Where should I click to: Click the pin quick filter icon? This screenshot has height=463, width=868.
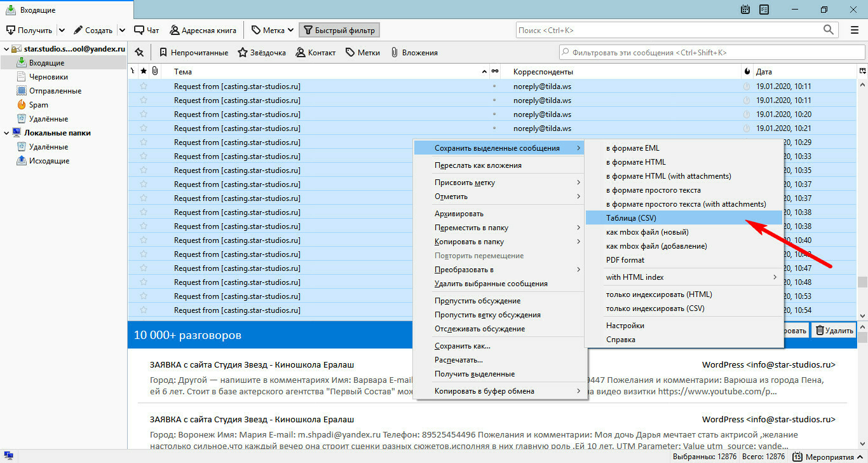coord(139,53)
